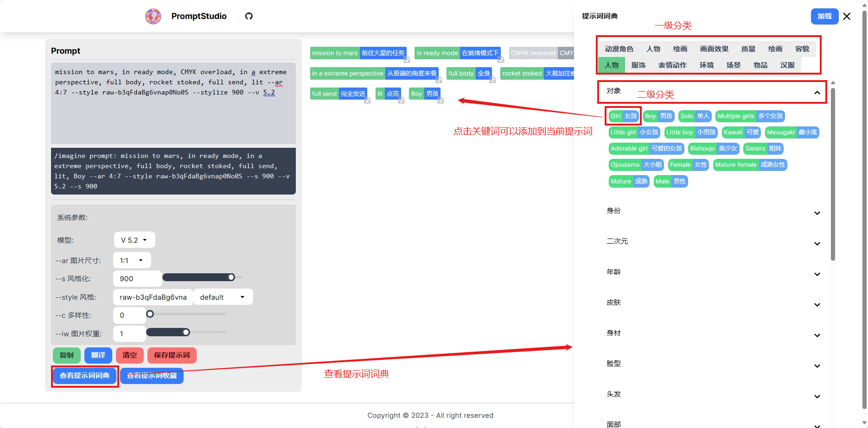Click 查看提示词收藏 view favorites button
Screen dimensions: 868x428
click(152, 376)
